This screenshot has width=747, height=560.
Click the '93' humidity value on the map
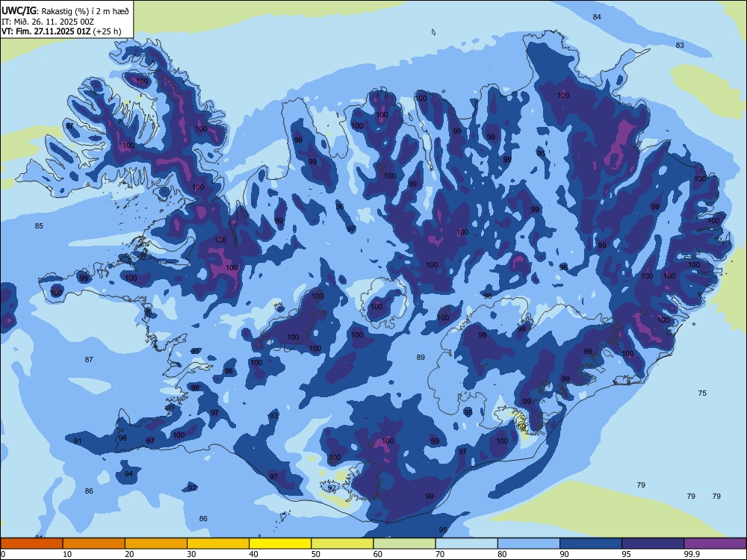(273, 416)
